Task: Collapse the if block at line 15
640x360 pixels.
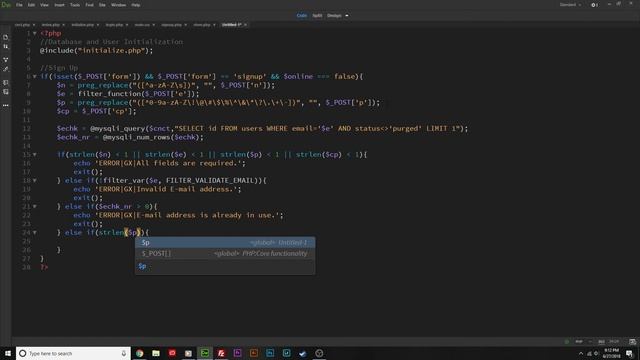Action: pos(35,155)
